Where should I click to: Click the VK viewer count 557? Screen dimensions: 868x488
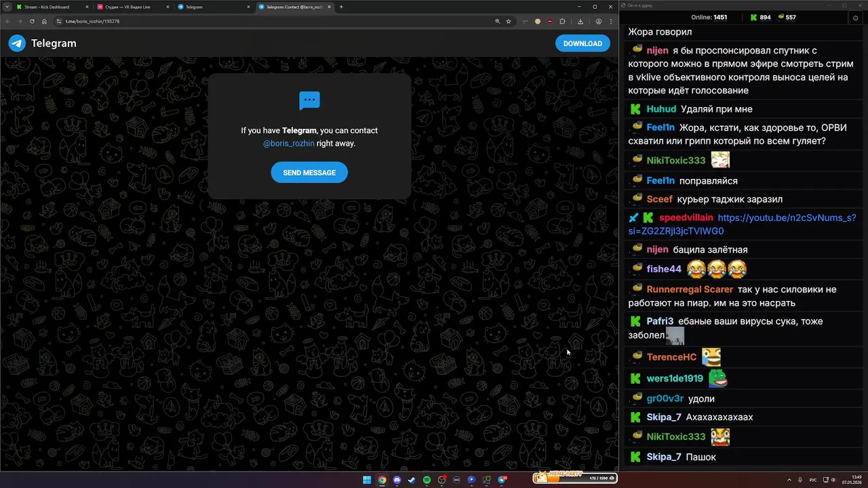pos(787,18)
